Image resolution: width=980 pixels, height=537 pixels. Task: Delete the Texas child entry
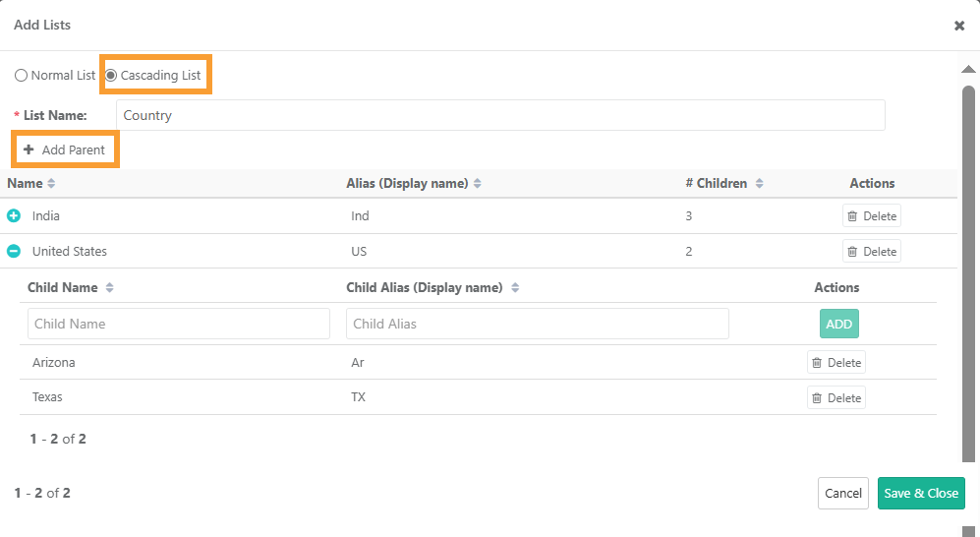836,398
